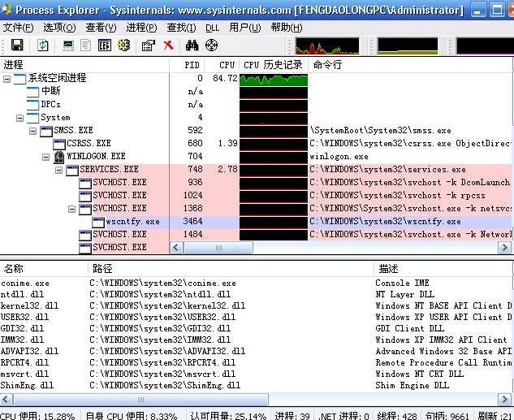
Task: Click the SERVICES.EXE process icon
Action: (72, 170)
